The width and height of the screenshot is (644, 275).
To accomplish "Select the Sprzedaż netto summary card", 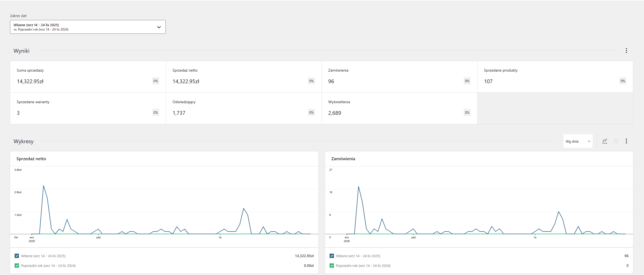I will coord(243,77).
